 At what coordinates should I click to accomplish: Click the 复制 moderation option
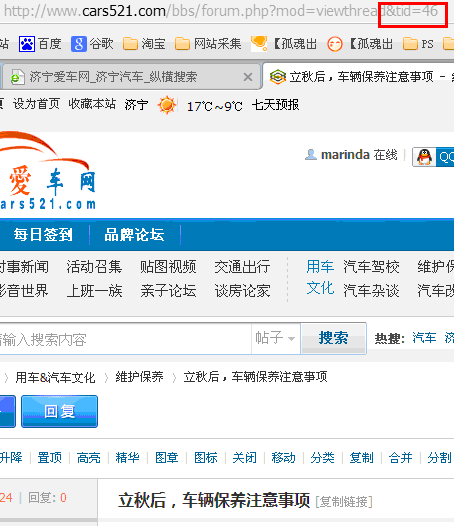(361, 458)
